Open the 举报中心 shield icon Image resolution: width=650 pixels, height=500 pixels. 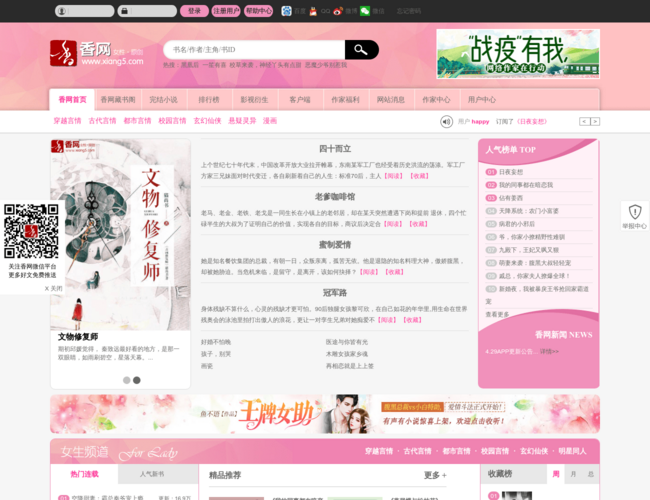tap(635, 216)
